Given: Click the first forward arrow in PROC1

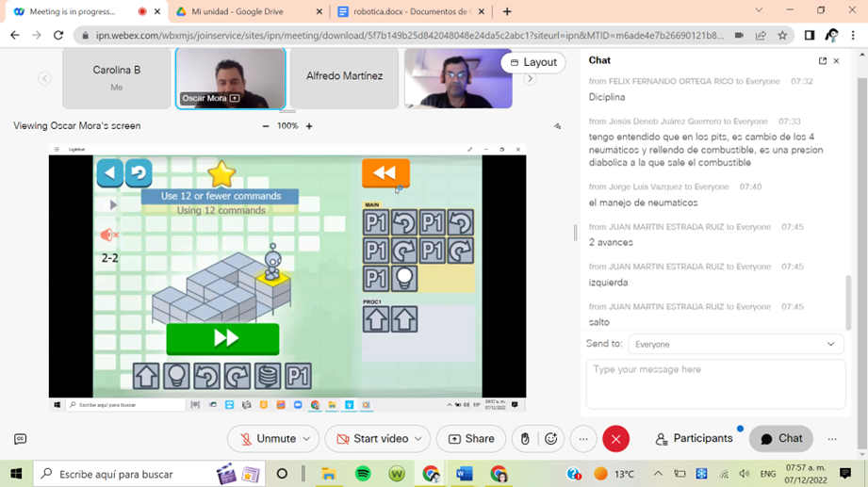Looking at the screenshot, I should coord(376,319).
